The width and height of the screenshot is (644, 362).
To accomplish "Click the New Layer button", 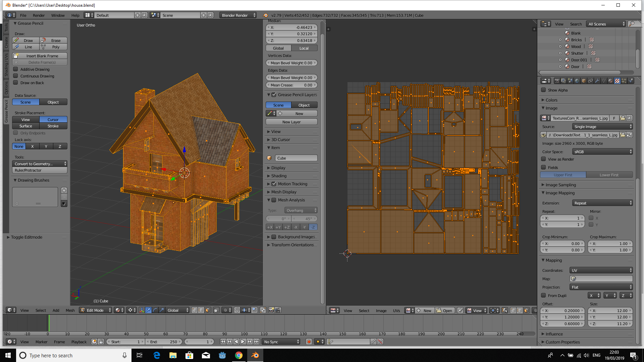I will pyautogui.click(x=291, y=122).
